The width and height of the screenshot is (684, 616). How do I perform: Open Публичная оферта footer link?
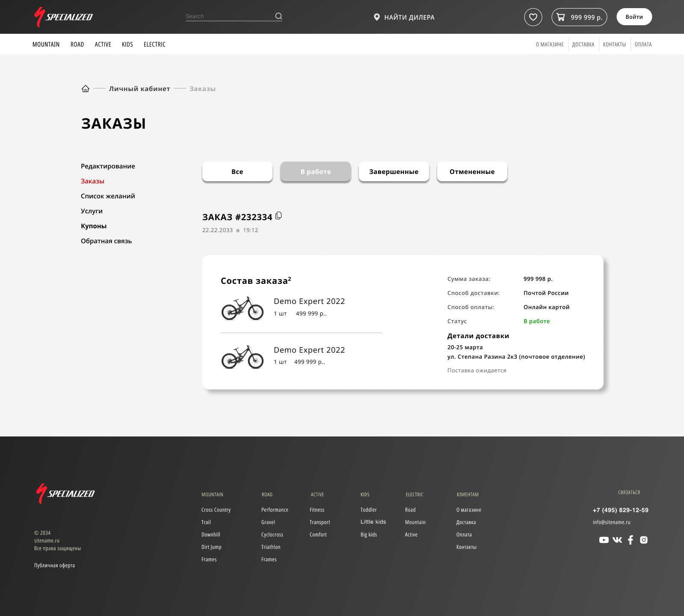pyautogui.click(x=54, y=566)
